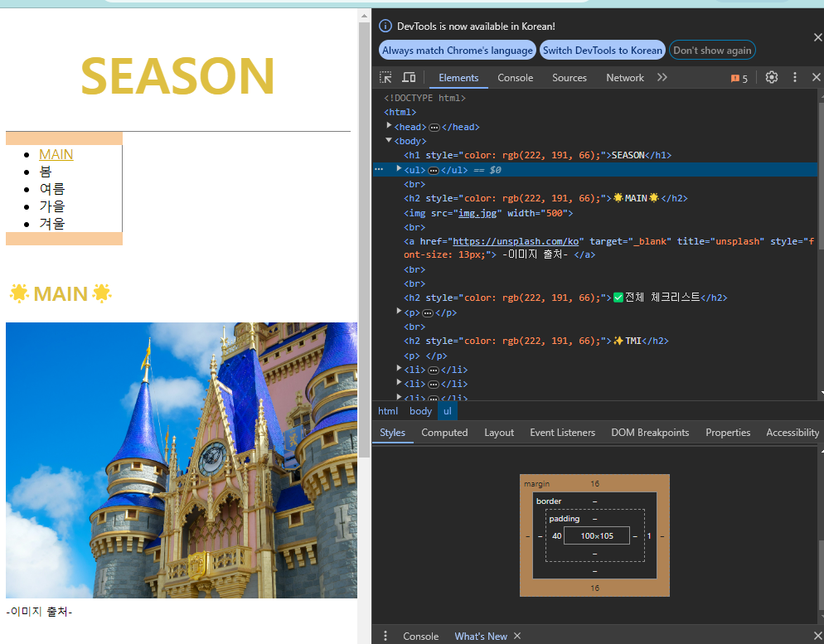Select the Styles pane tab

(393, 433)
